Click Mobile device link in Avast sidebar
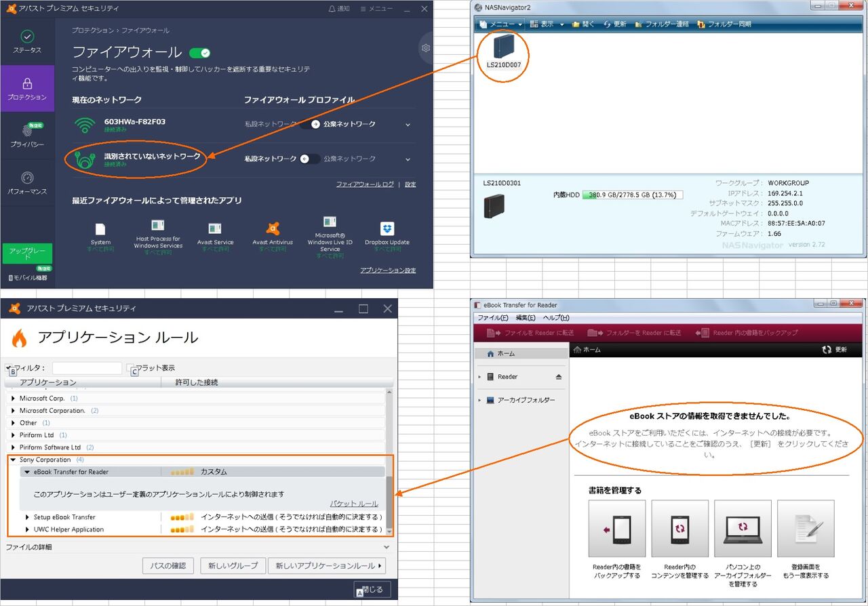 coord(27,278)
